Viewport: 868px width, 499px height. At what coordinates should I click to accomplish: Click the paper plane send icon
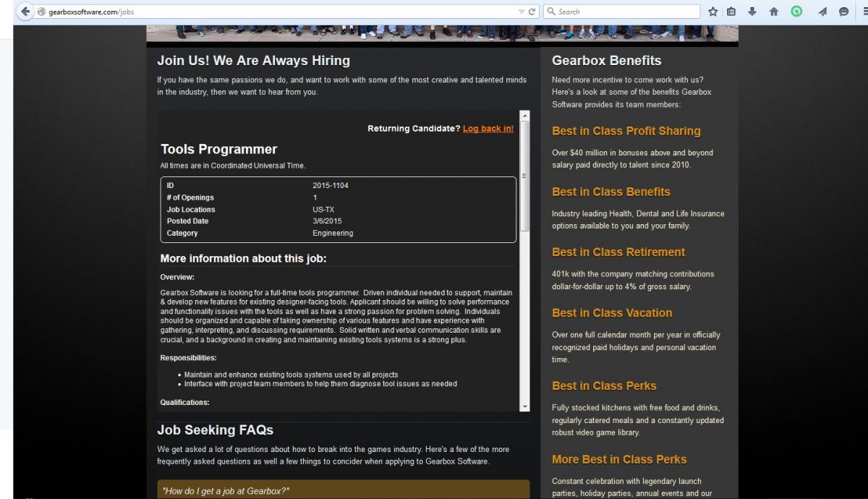(822, 12)
